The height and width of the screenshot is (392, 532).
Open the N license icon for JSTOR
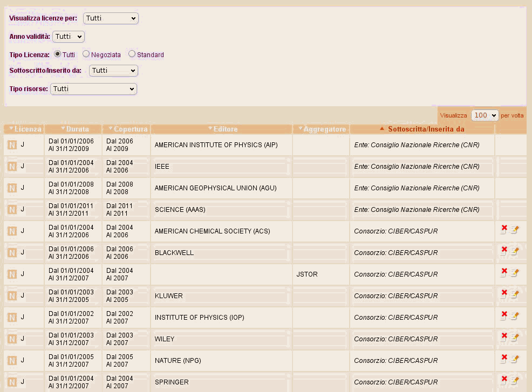(x=12, y=274)
